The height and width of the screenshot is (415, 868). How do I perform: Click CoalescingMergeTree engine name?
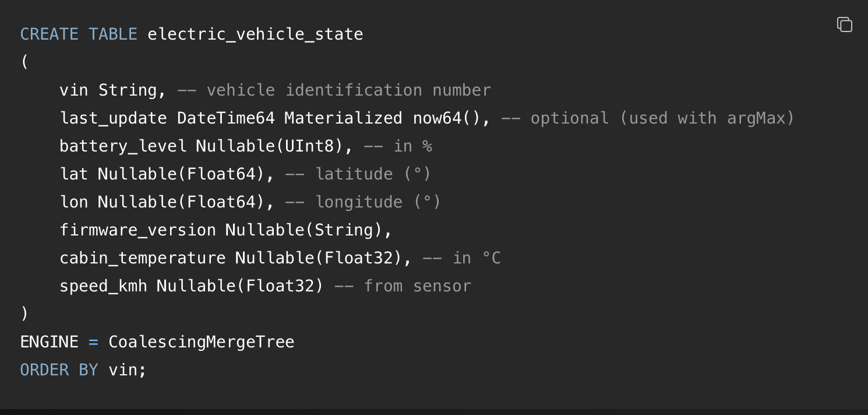(x=202, y=342)
